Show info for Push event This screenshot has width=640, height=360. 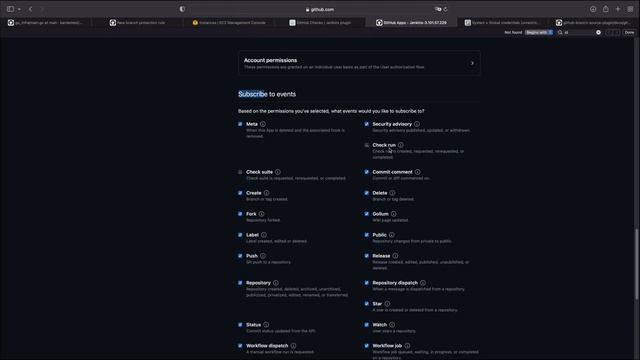pyautogui.click(x=263, y=256)
